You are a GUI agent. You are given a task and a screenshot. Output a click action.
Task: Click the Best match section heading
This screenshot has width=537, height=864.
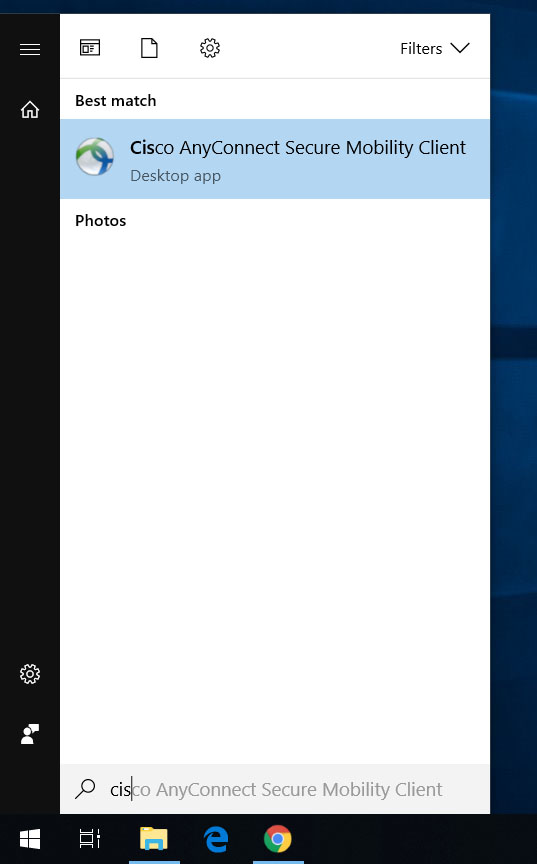coord(116,101)
